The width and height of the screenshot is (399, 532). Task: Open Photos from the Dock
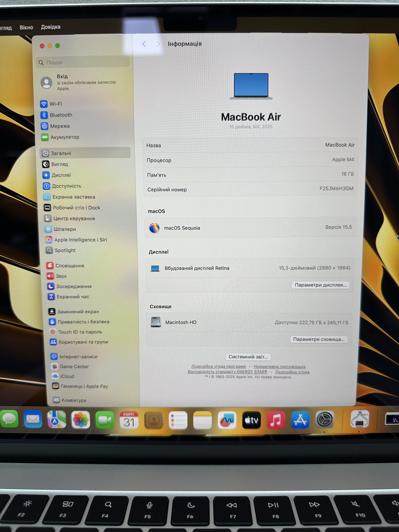[81, 420]
